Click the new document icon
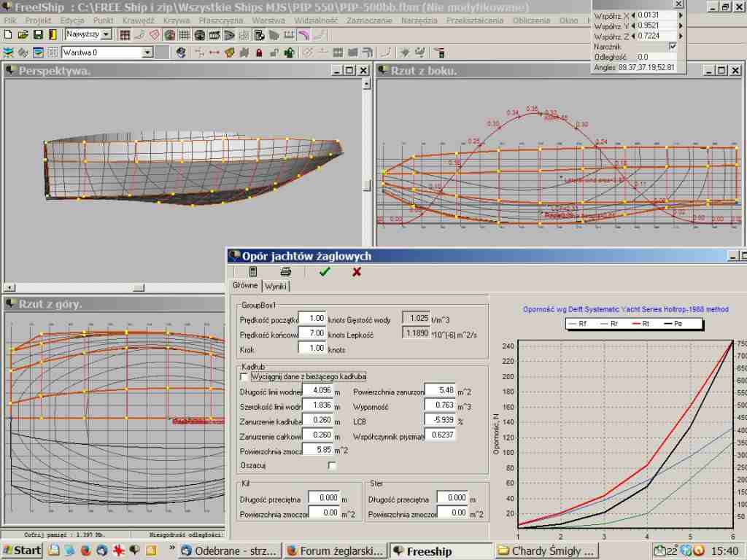The height and width of the screenshot is (560, 747). coord(8,34)
